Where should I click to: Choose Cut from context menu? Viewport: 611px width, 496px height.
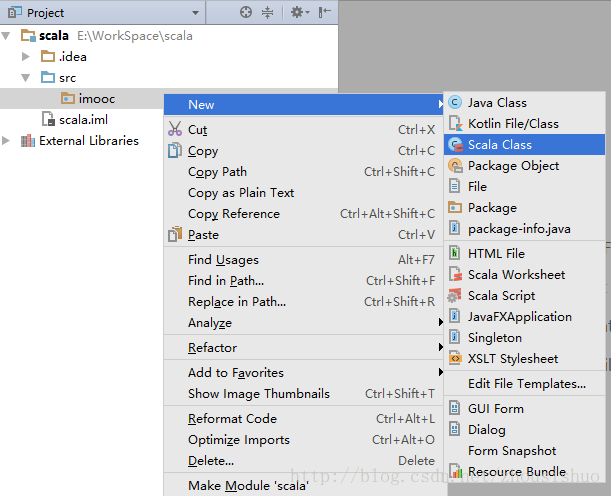pos(304,130)
